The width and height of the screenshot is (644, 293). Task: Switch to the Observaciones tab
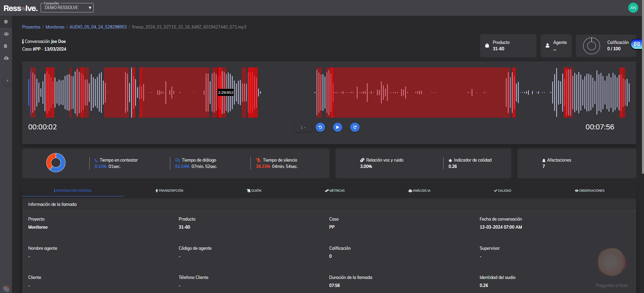click(x=590, y=191)
